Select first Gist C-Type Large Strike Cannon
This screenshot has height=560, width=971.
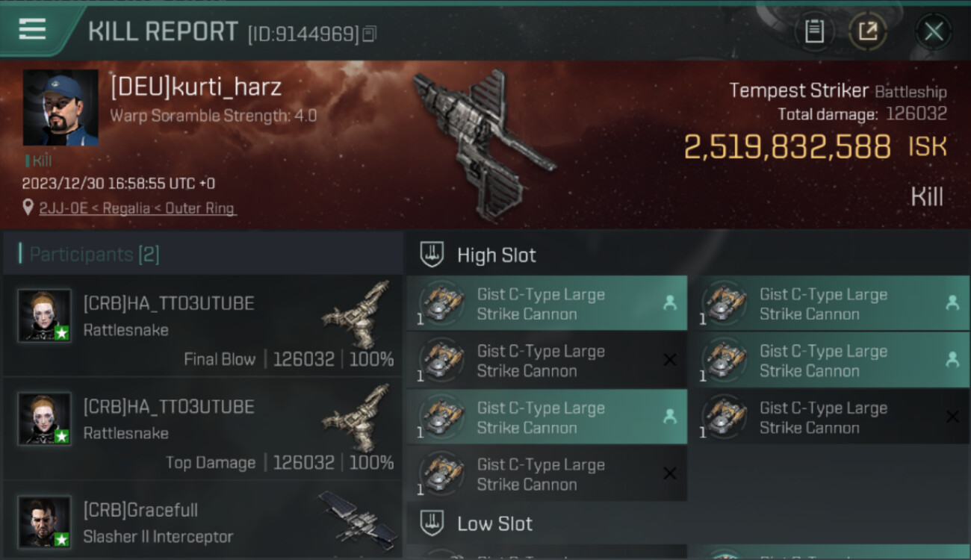point(547,303)
